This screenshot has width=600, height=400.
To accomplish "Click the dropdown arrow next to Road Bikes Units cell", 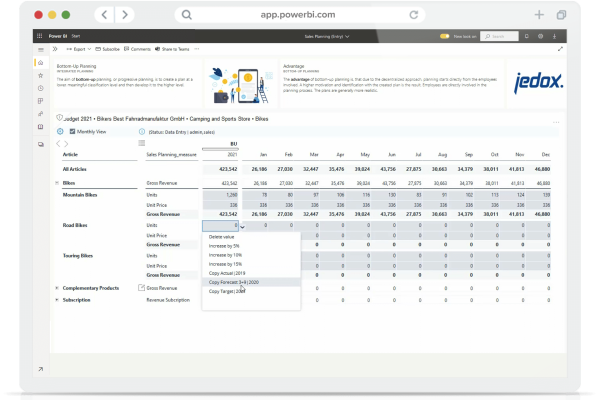I will click(243, 226).
